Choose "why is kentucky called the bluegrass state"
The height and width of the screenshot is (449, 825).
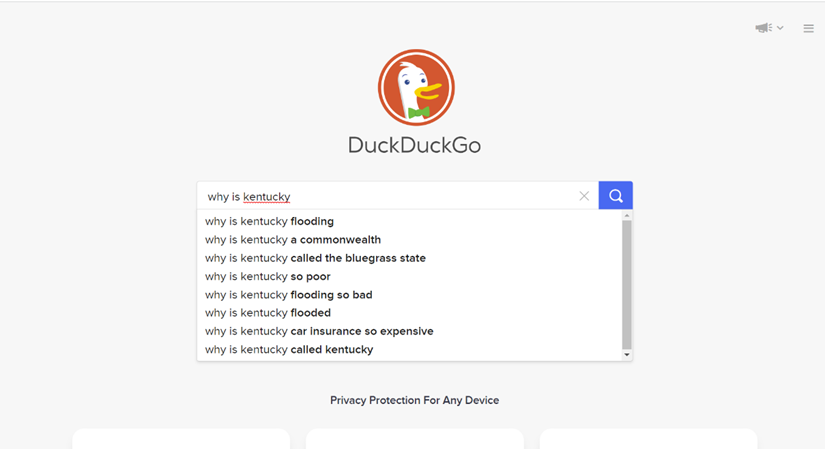point(315,258)
